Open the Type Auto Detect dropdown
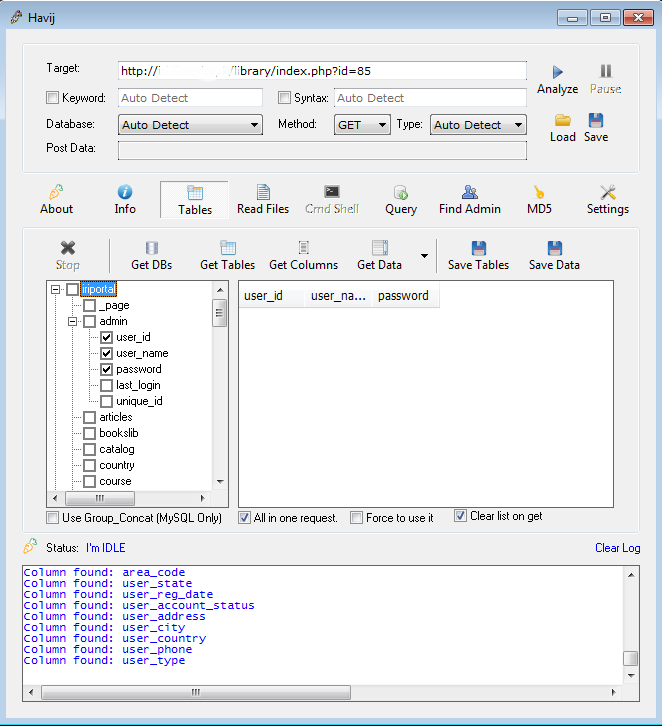 [478, 125]
